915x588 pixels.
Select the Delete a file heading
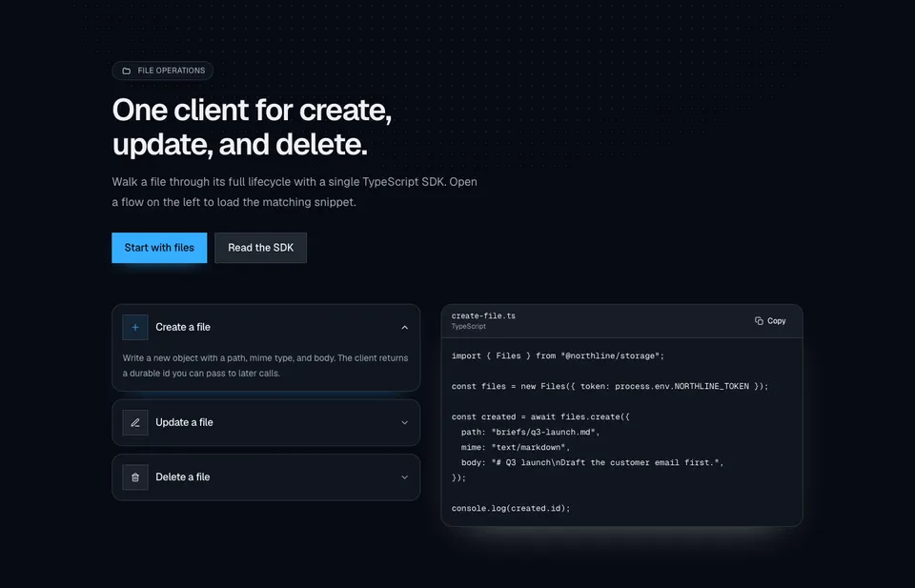tap(183, 477)
